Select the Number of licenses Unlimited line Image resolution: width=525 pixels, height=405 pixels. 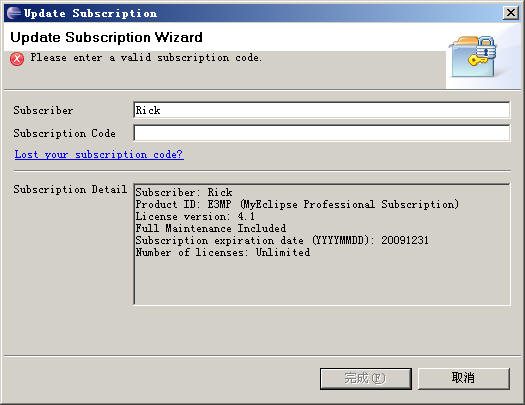coord(223,252)
